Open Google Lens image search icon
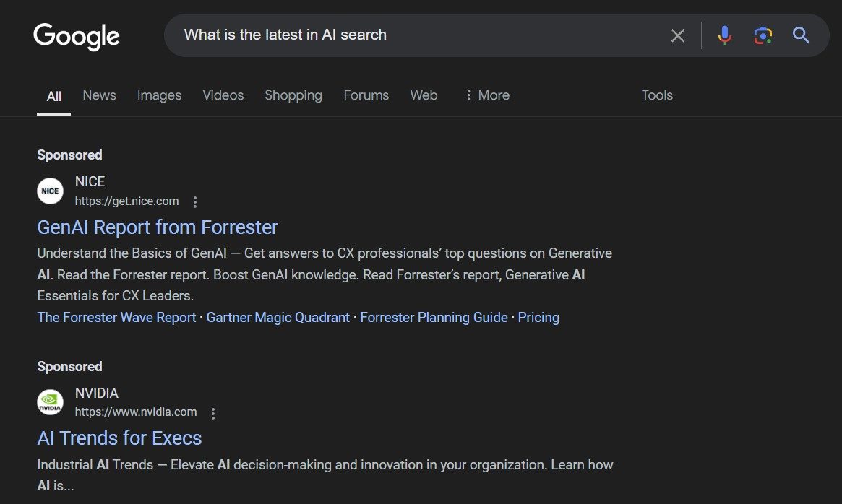 click(762, 35)
